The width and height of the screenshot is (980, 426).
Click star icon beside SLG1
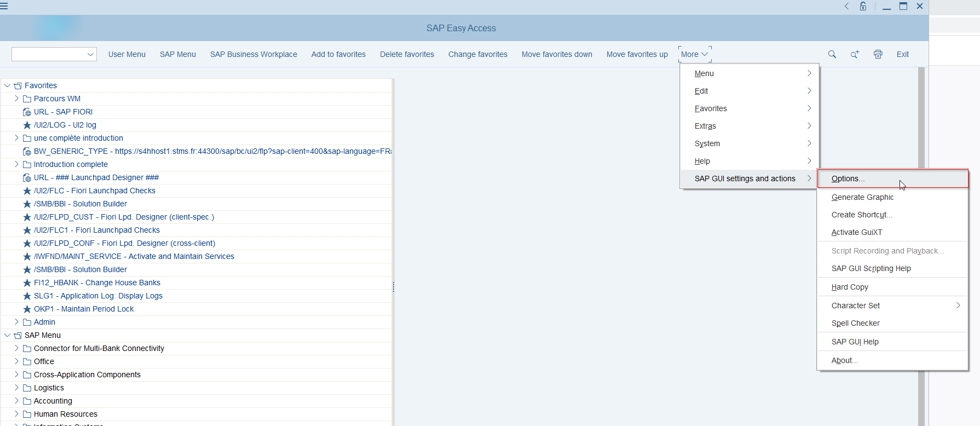click(27, 296)
